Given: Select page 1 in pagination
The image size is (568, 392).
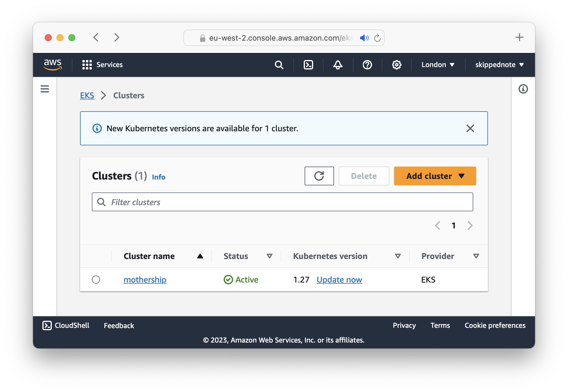Looking at the screenshot, I should (x=454, y=225).
